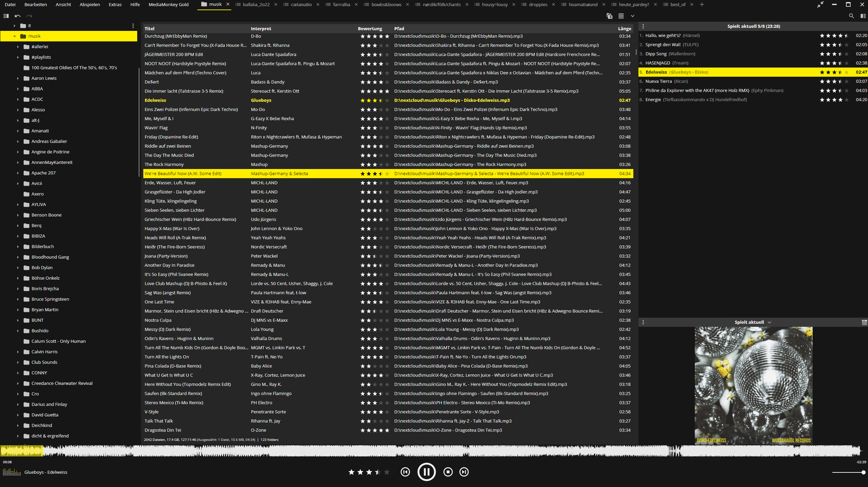Viewport: 868px width, 487px height.
Task: Click the Avicii folder icon
Action: [x=26, y=184]
